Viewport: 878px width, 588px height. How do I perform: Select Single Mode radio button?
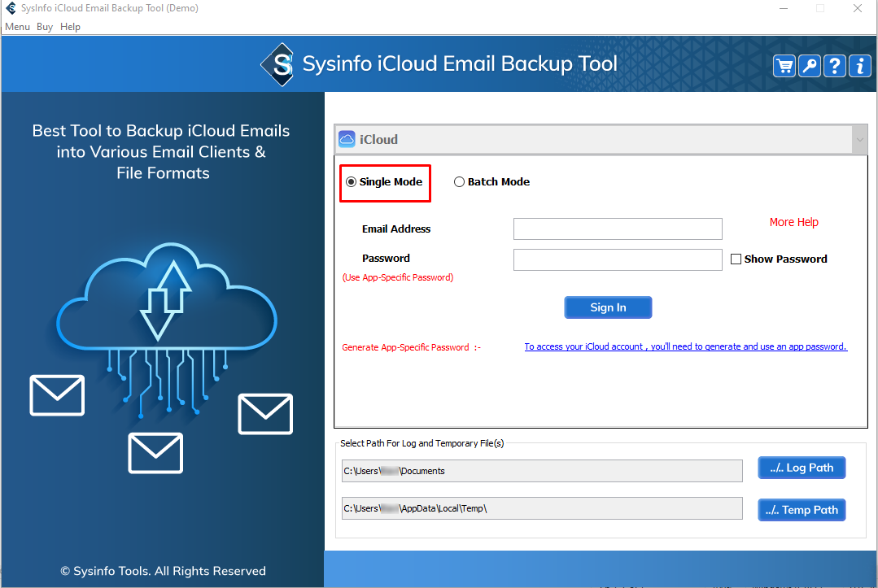click(x=352, y=182)
